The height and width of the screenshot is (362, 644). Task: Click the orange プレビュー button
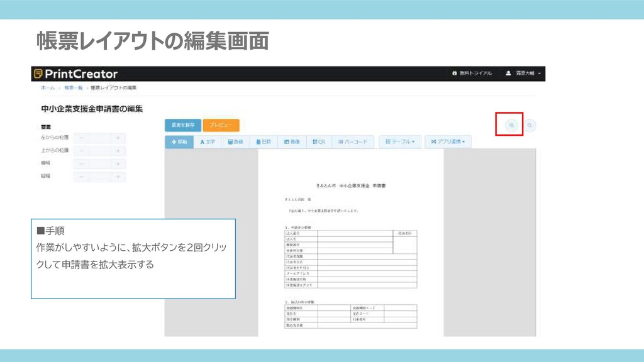[221, 125]
